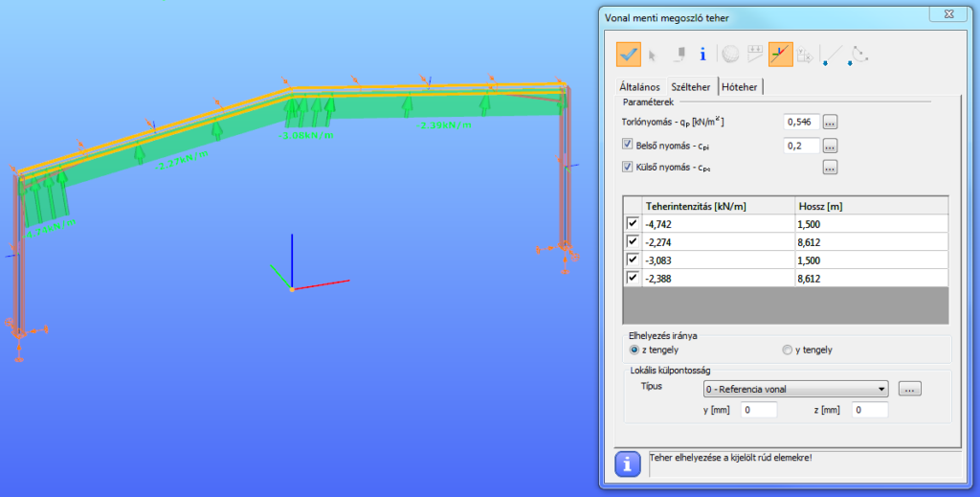Switch to the Hőteher tab
Image resolution: width=980 pixels, height=497 pixels.
tap(740, 87)
